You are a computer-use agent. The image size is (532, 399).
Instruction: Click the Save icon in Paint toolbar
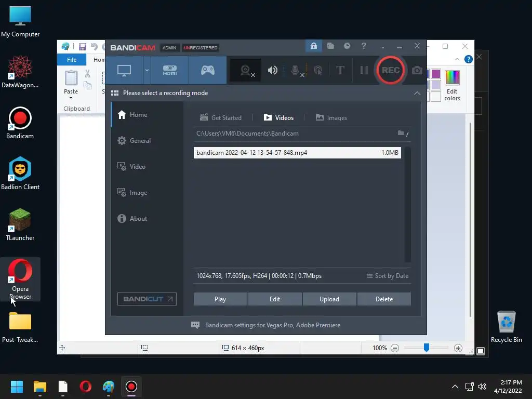(x=83, y=46)
